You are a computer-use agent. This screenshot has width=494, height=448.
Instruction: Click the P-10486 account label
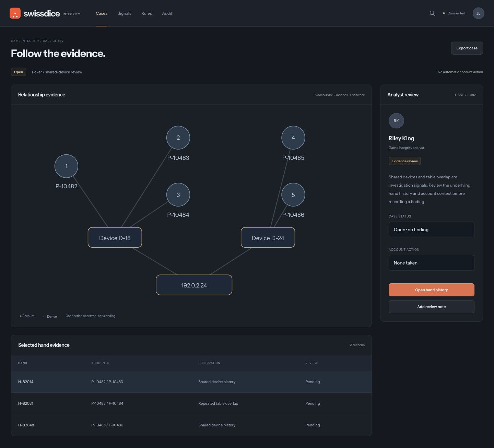[x=293, y=215]
